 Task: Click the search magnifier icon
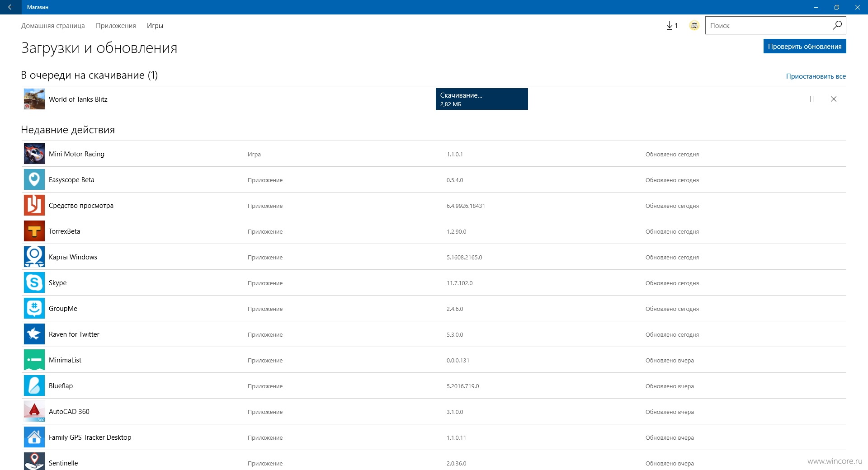[x=837, y=25]
